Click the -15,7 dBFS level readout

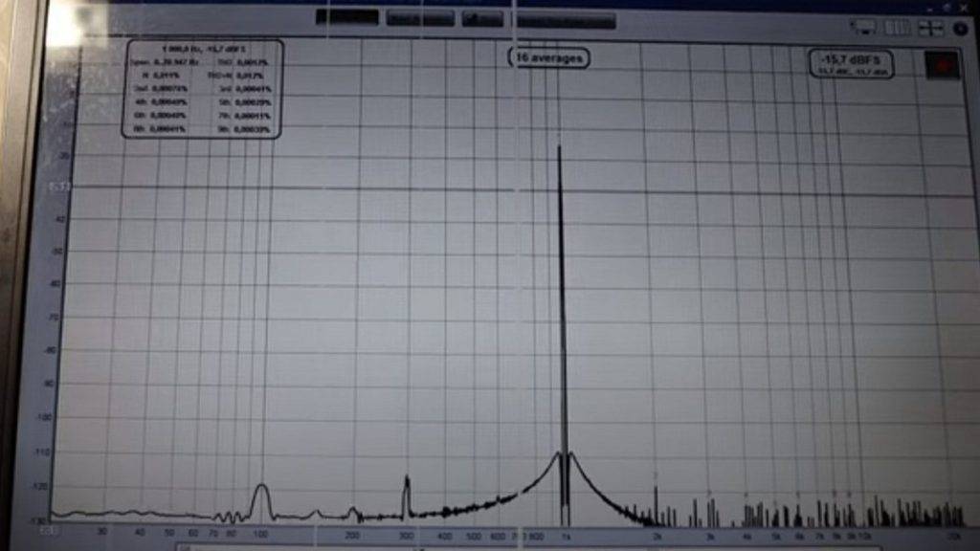851,63
